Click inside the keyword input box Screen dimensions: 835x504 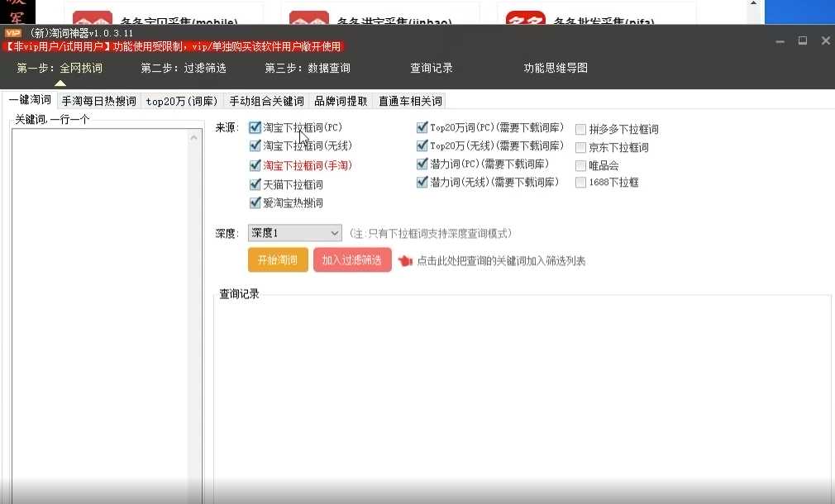(100, 316)
